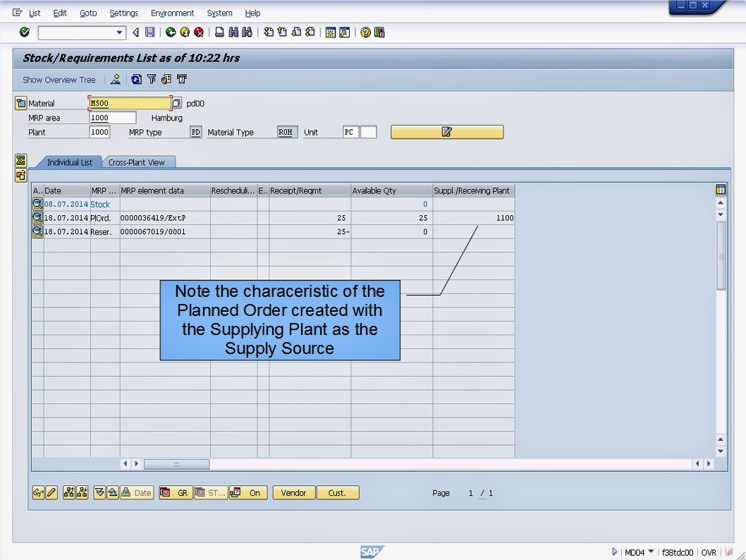Click the Show Overview Tree button
The height and width of the screenshot is (560, 746).
point(59,79)
